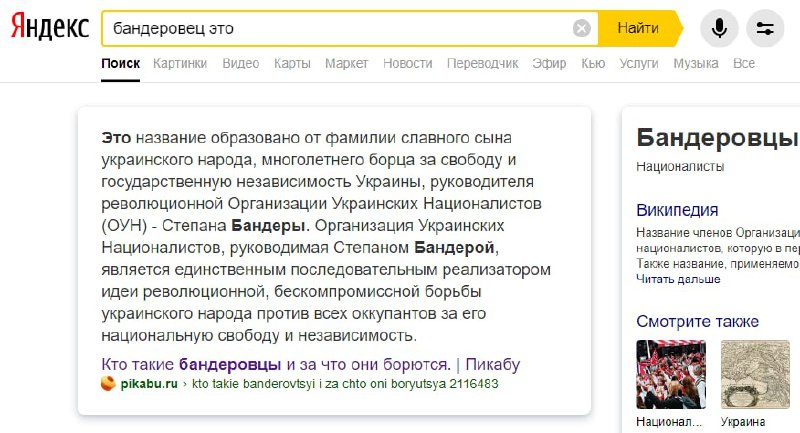Click the pikabu.ru domain link

click(x=149, y=384)
